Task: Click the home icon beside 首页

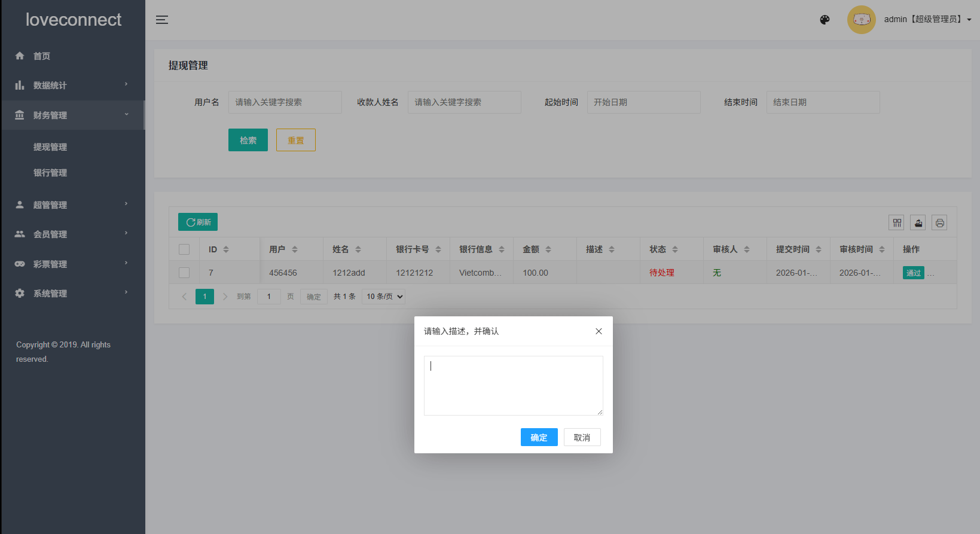Action: click(20, 56)
